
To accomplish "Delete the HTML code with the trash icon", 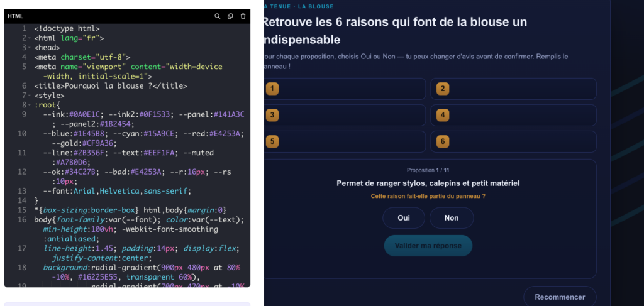I will point(243,16).
